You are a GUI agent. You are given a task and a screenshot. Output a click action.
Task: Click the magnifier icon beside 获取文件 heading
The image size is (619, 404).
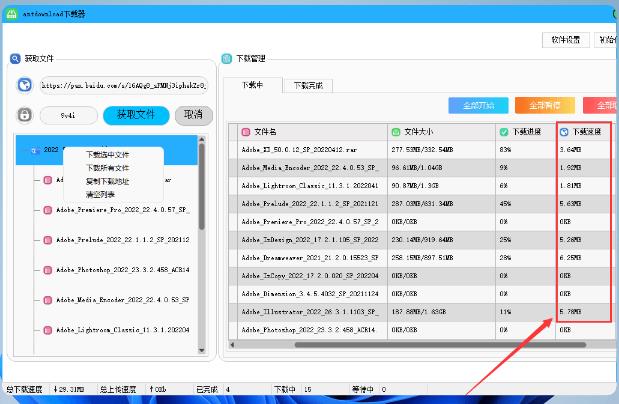[x=15, y=59]
